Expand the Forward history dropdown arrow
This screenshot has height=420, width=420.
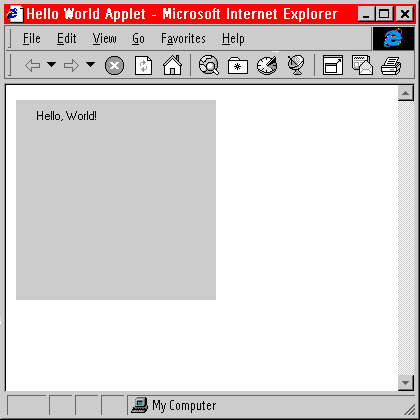(x=90, y=64)
